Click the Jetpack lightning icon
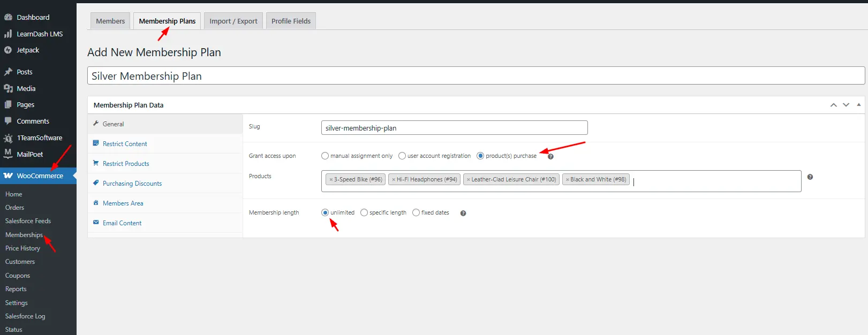The height and width of the screenshot is (335, 868). pyautogui.click(x=8, y=50)
